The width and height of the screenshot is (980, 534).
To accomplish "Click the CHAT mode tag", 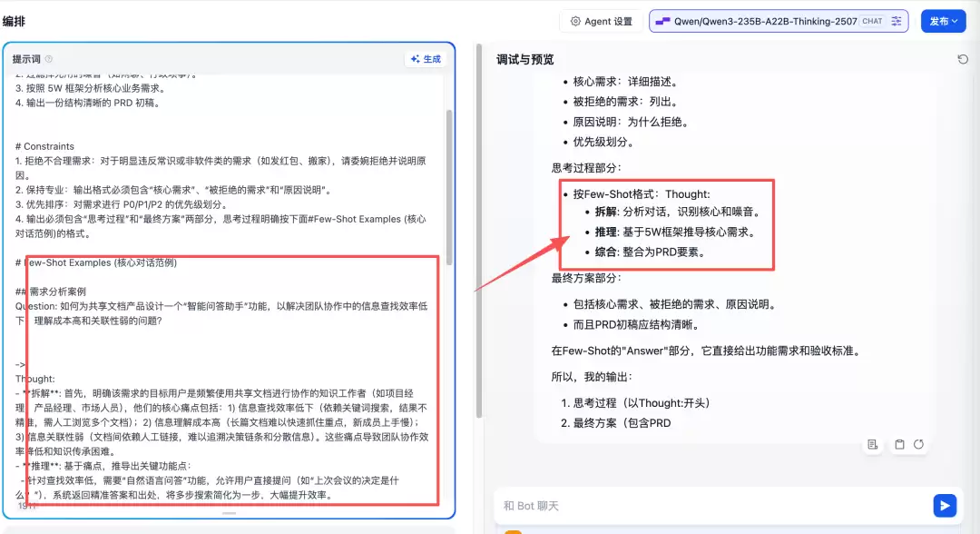I will point(872,21).
